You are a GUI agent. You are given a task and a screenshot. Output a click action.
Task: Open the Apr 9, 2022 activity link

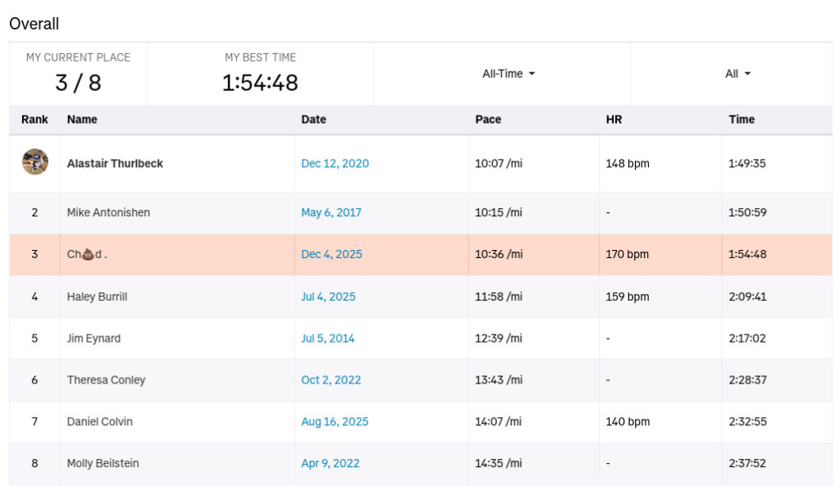[x=330, y=463]
